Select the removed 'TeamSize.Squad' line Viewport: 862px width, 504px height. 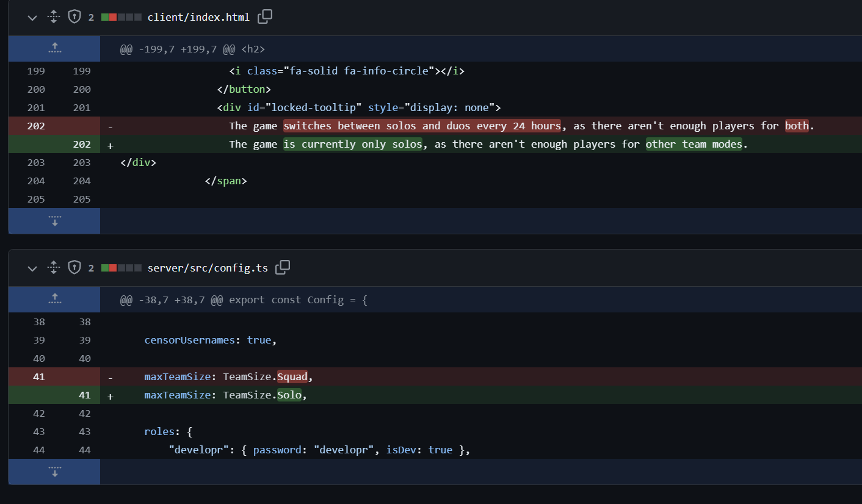coord(481,376)
